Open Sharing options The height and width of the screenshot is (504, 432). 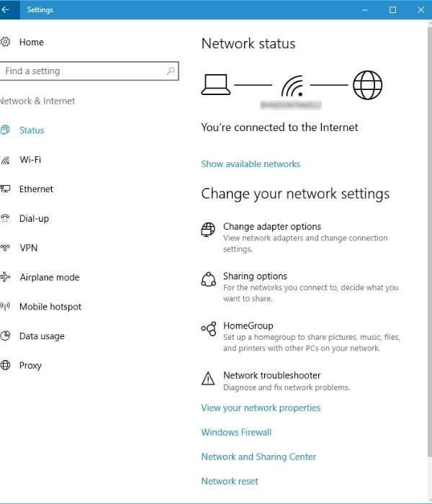(x=255, y=276)
